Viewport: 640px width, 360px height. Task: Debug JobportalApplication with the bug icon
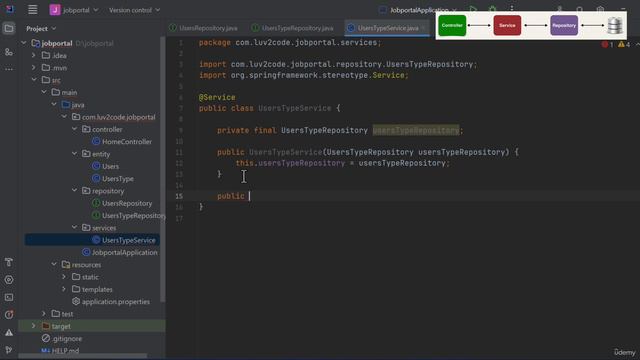[493, 9]
